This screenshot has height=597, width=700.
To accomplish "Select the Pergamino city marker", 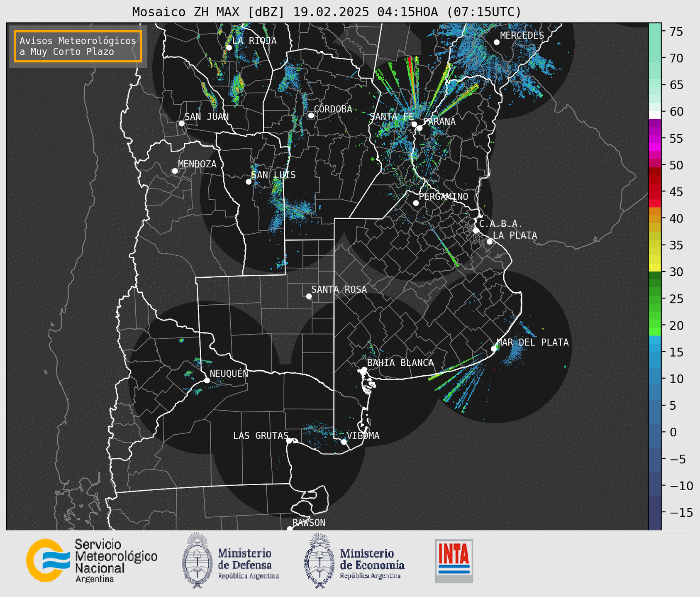I will [x=416, y=203].
